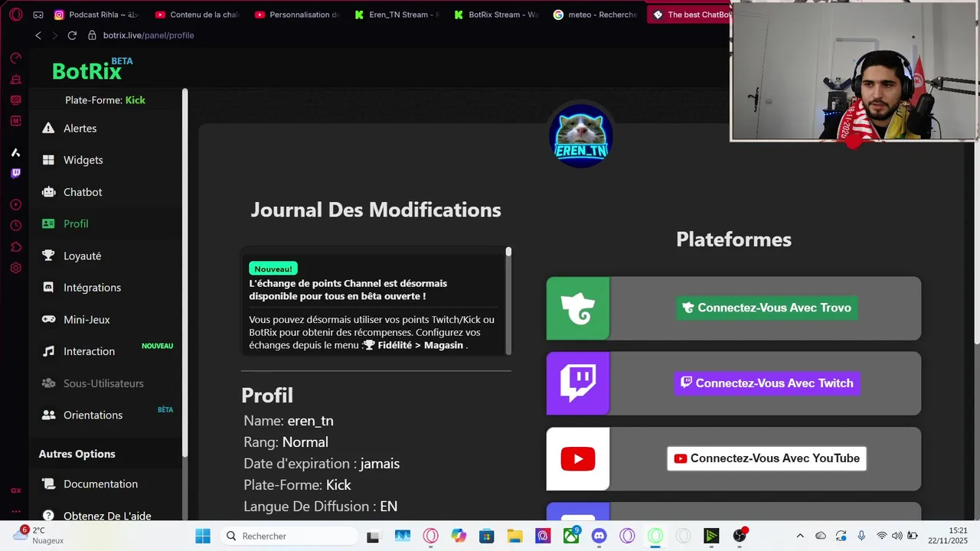The image size is (980, 551).
Task: Click Langue De Diffusion : EN text
Action: click(320, 507)
